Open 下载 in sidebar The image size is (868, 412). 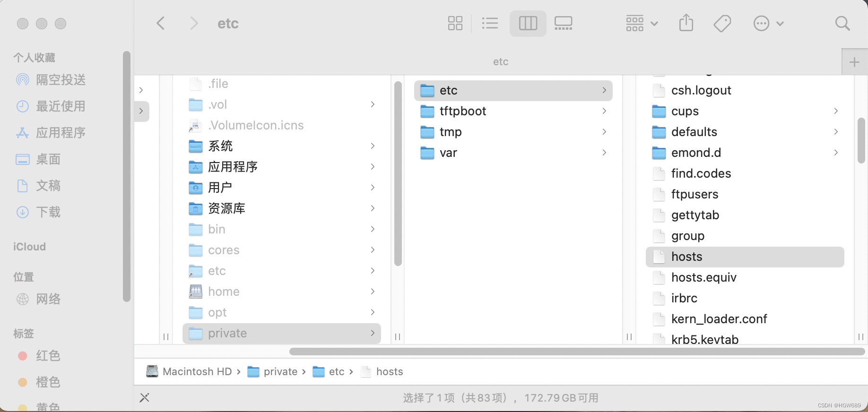pos(39,212)
